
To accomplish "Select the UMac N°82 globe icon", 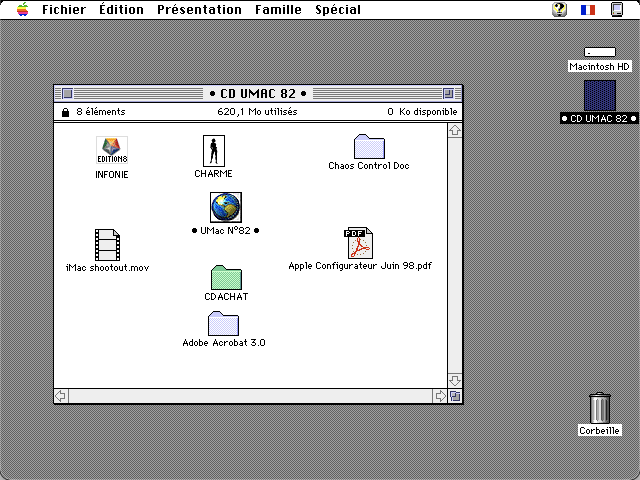I will [x=226, y=207].
